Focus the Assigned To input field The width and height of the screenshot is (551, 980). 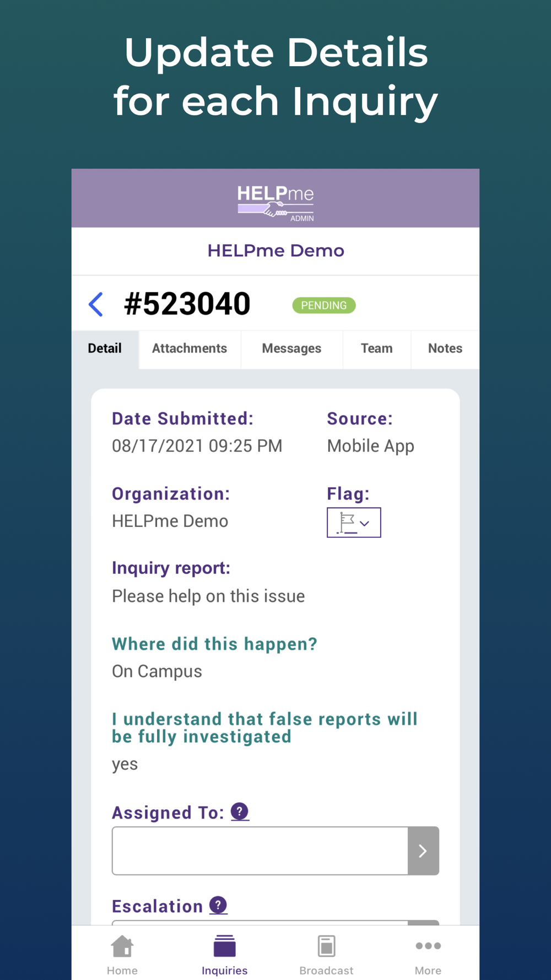click(260, 850)
